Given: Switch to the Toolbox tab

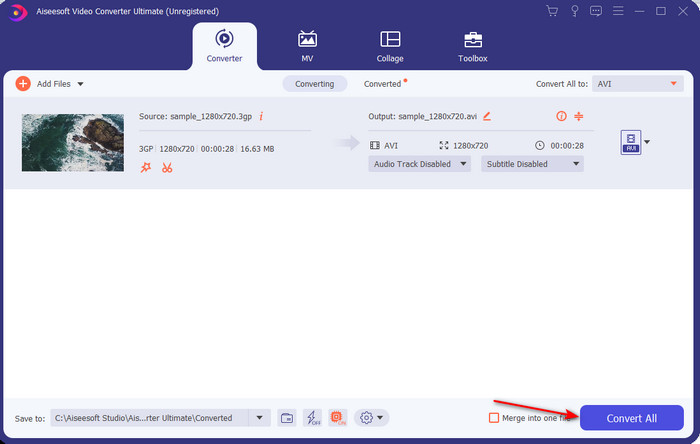Looking at the screenshot, I should tap(472, 46).
